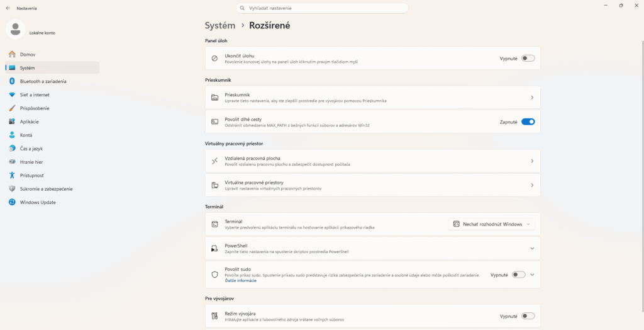Open Sieť a internet wifi icon
The image size is (644, 330).
click(12, 94)
